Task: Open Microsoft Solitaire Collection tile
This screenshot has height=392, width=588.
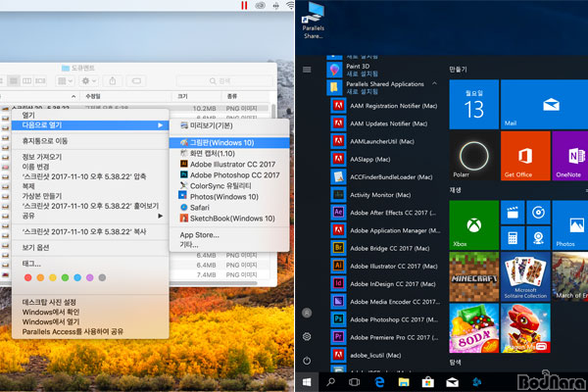Action: tap(525, 276)
